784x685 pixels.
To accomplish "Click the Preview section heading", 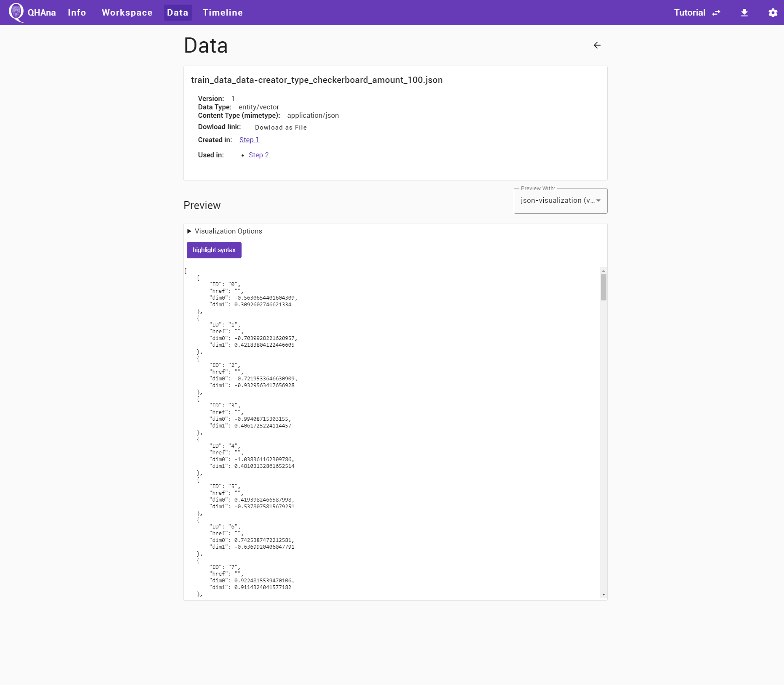I will [x=202, y=205].
